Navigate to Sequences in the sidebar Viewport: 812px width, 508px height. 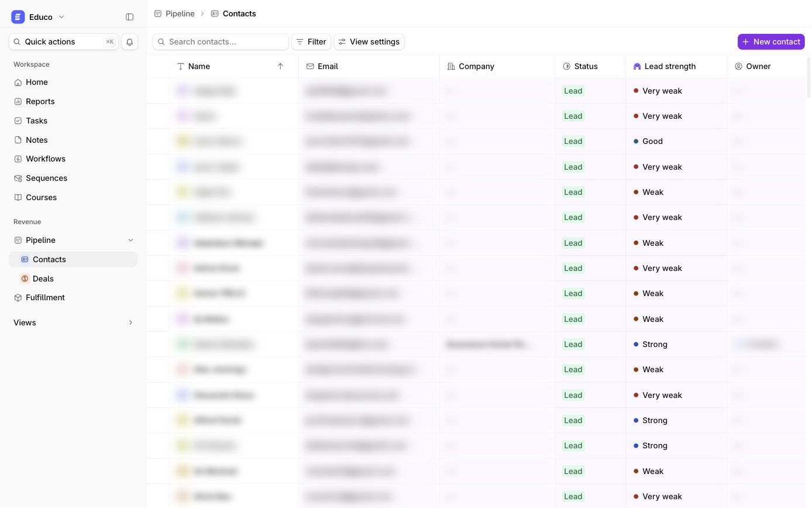[73, 178]
